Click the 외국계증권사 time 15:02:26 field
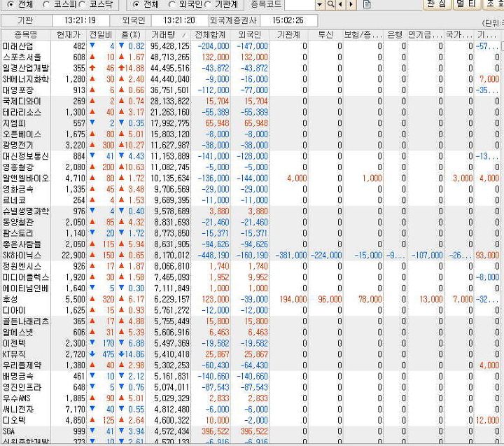This screenshot has height=446, width=504. (x=288, y=20)
